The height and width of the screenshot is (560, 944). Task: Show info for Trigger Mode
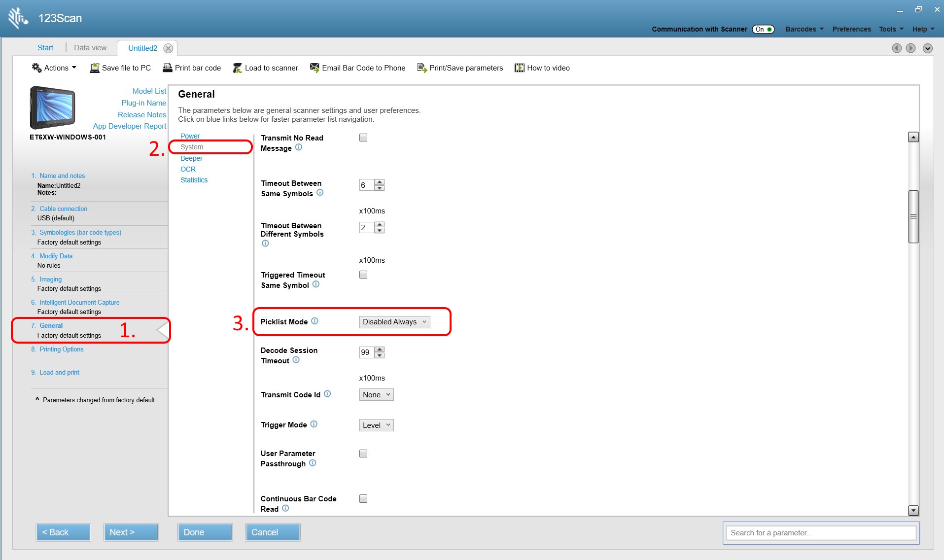314,424
